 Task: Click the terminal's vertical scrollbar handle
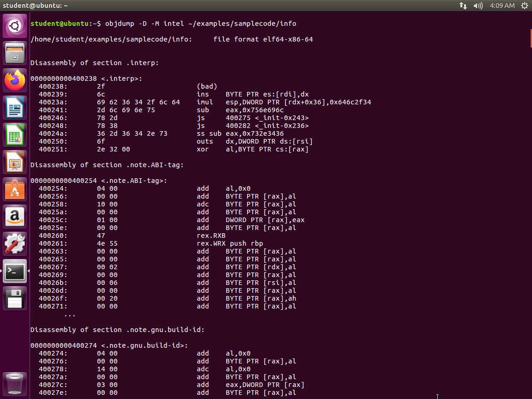(530, 37)
